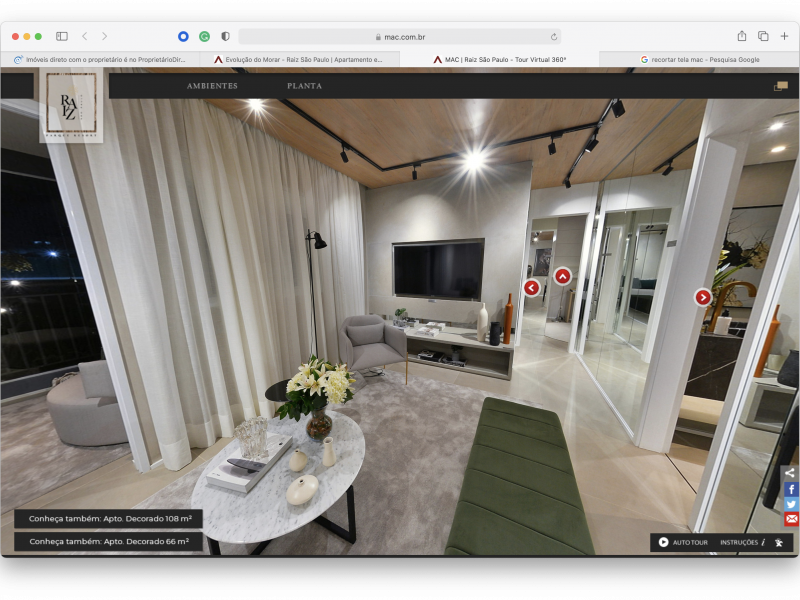Go forward with the browser arrow
Viewport: 800px width, 600px height.
[x=105, y=36]
